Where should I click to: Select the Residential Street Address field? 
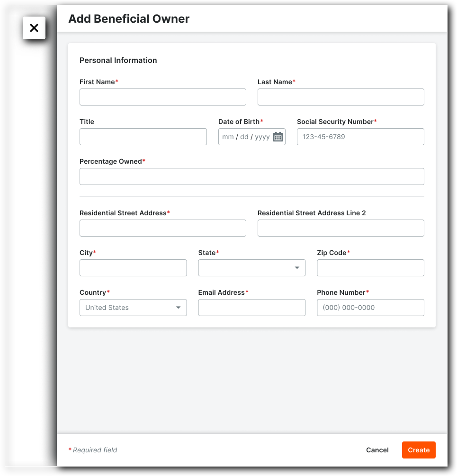pyautogui.click(x=162, y=228)
